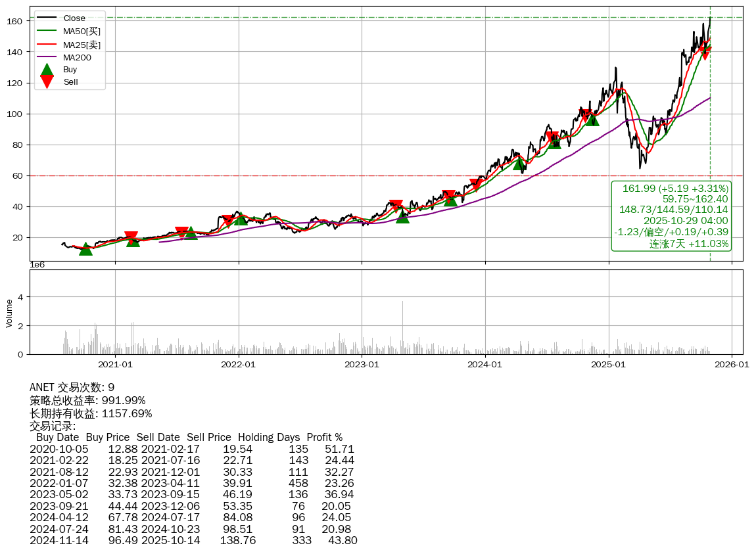Click the 连涨7天 +11.03% text in info box

(689, 244)
